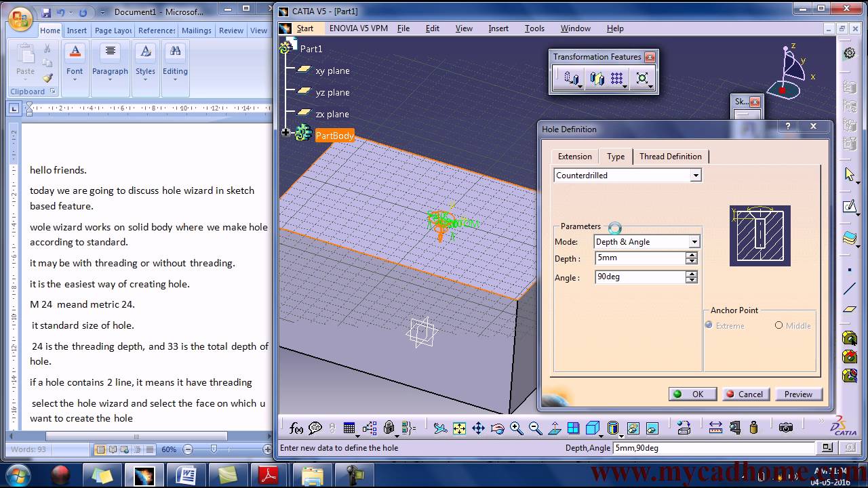The width and height of the screenshot is (868, 488).
Task: Open the Mode Depth & Angle dropdown
Action: click(x=694, y=242)
